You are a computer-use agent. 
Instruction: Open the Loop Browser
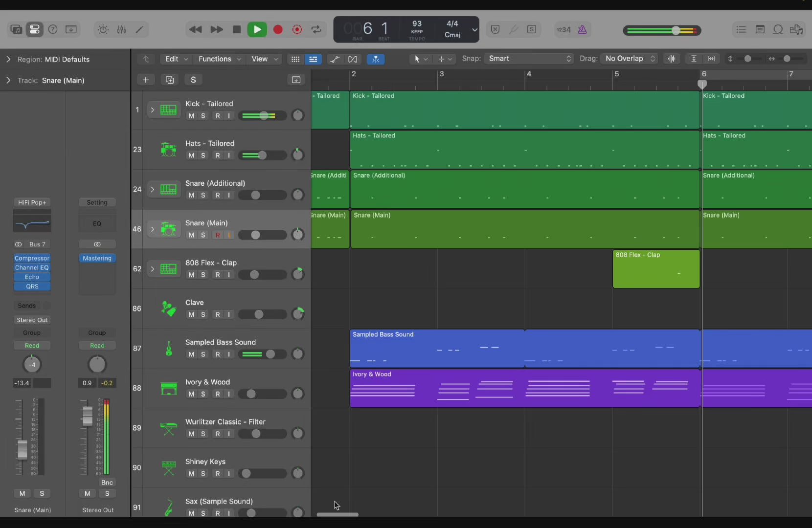[x=778, y=30]
